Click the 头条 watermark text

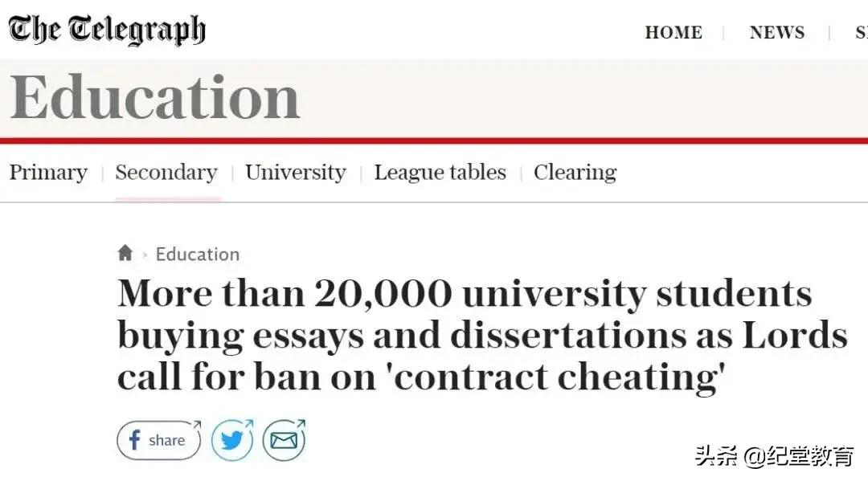click(x=714, y=457)
